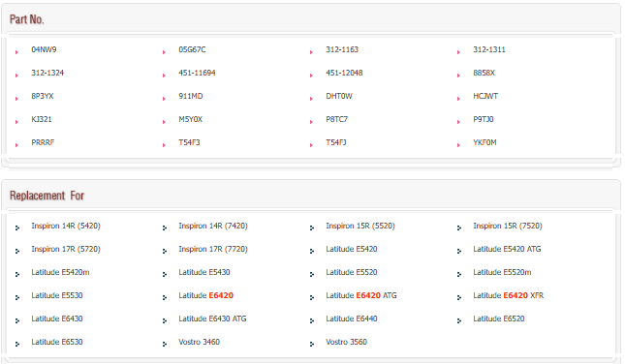Click dark arrow bullet beside Inspiron 14R (5420)
Screen dimensions: 625x364
pyautogui.click(x=17, y=227)
